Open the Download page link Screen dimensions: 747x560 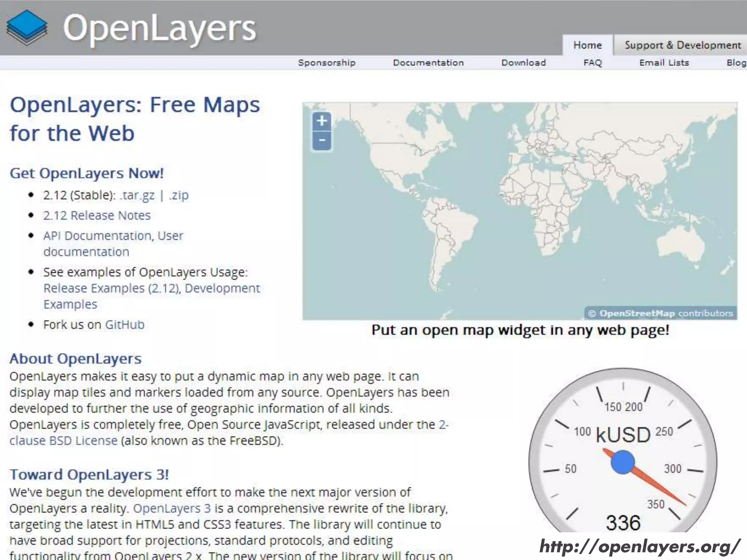[523, 63]
